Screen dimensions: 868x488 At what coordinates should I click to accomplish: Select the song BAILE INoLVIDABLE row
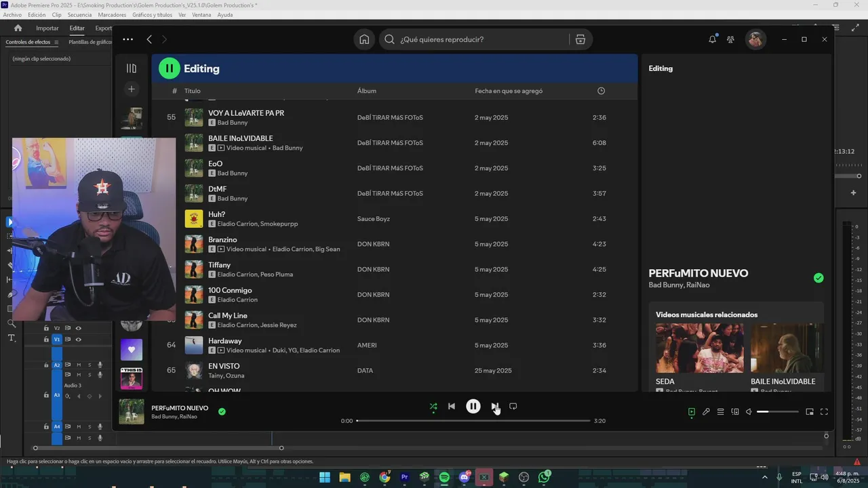pos(395,143)
